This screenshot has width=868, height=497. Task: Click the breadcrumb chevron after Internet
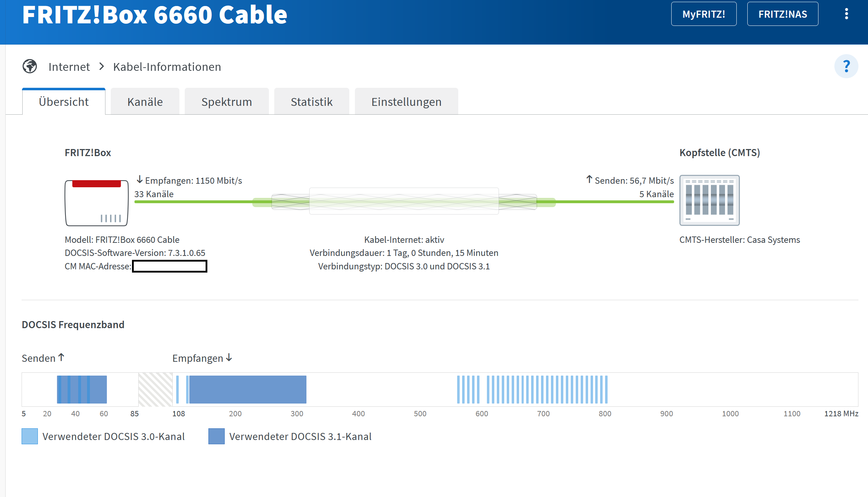tap(102, 67)
